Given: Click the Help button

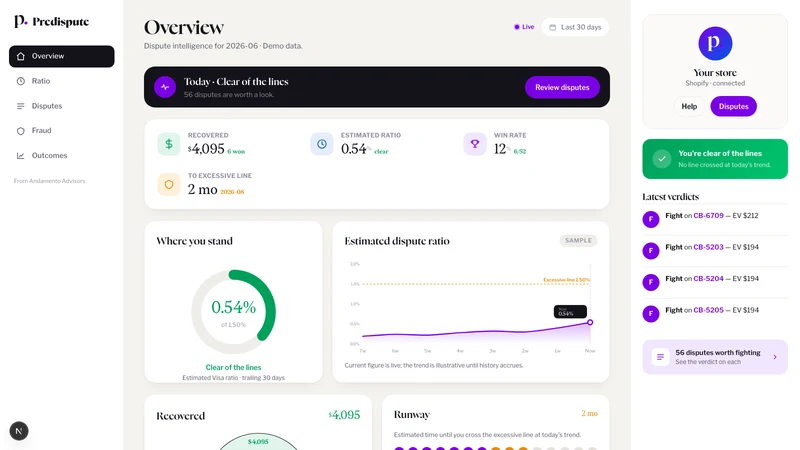Looking at the screenshot, I should [689, 106].
